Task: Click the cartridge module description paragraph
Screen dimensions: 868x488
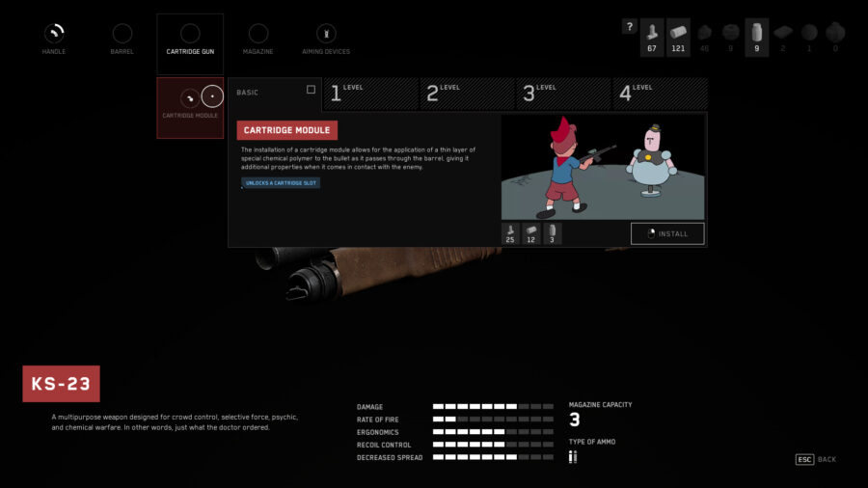Action: [358, 158]
